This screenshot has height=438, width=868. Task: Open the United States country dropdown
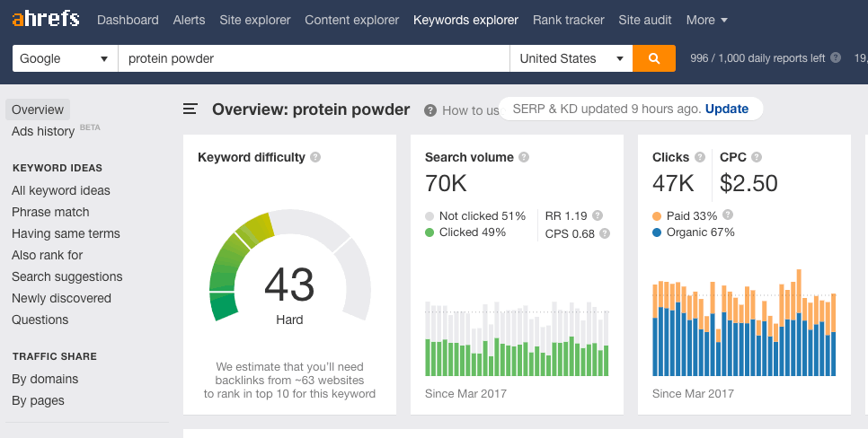click(x=571, y=58)
